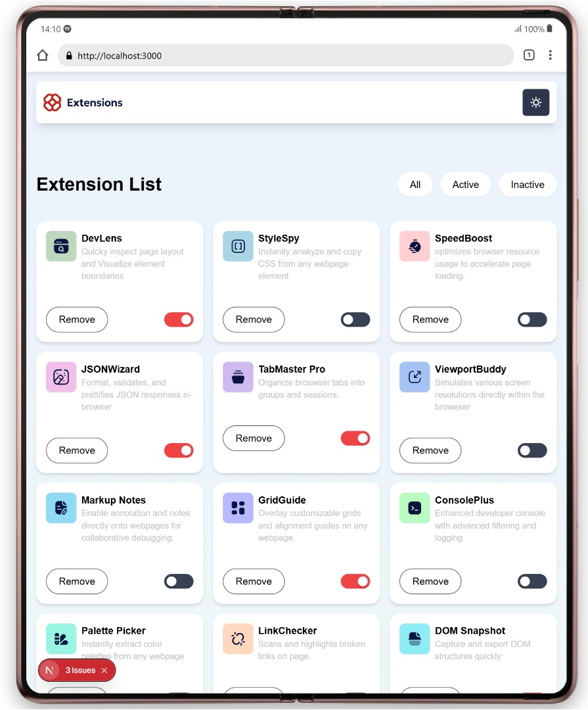
Task: Open the 3 Issues badge
Action: (x=77, y=670)
